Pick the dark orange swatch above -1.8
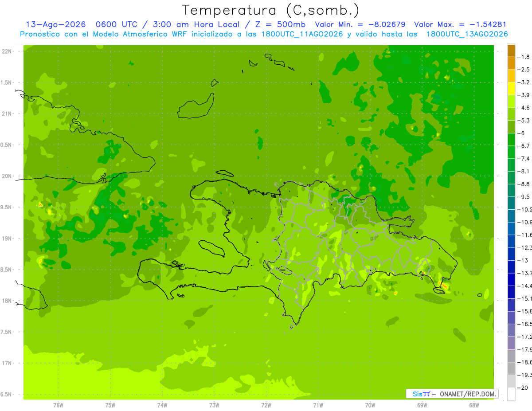 pyautogui.click(x=511, y=51)
